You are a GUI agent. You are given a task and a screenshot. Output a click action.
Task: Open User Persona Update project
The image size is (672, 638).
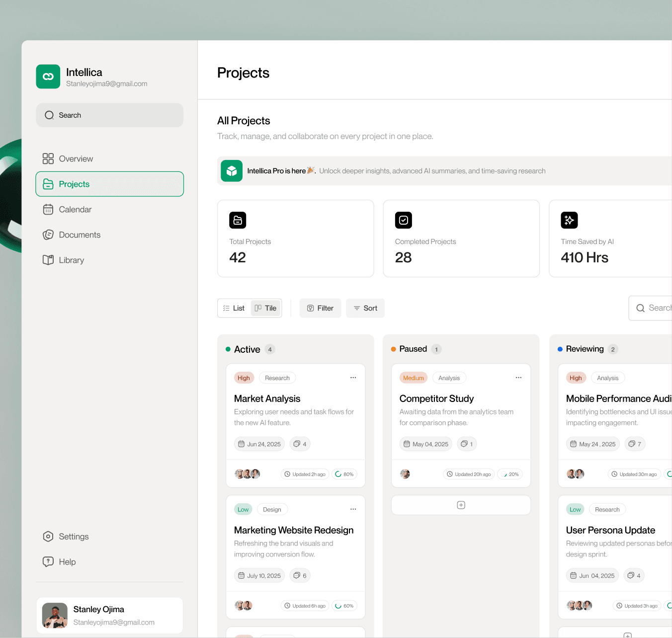coord(610,530)
